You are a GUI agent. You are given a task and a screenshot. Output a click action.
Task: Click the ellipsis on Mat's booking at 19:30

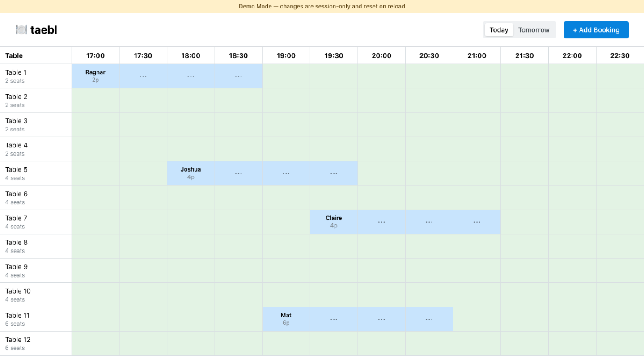point(334,319)
